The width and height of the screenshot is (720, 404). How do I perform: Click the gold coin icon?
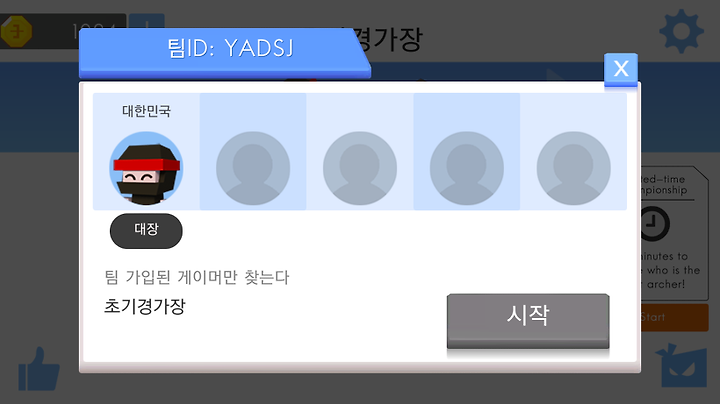point(17,31)
